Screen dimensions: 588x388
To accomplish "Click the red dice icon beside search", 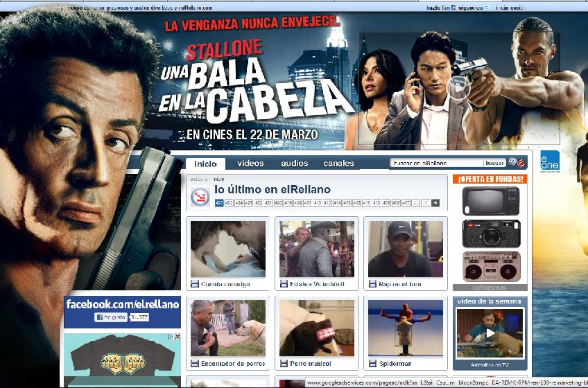I will click(521, 163).
